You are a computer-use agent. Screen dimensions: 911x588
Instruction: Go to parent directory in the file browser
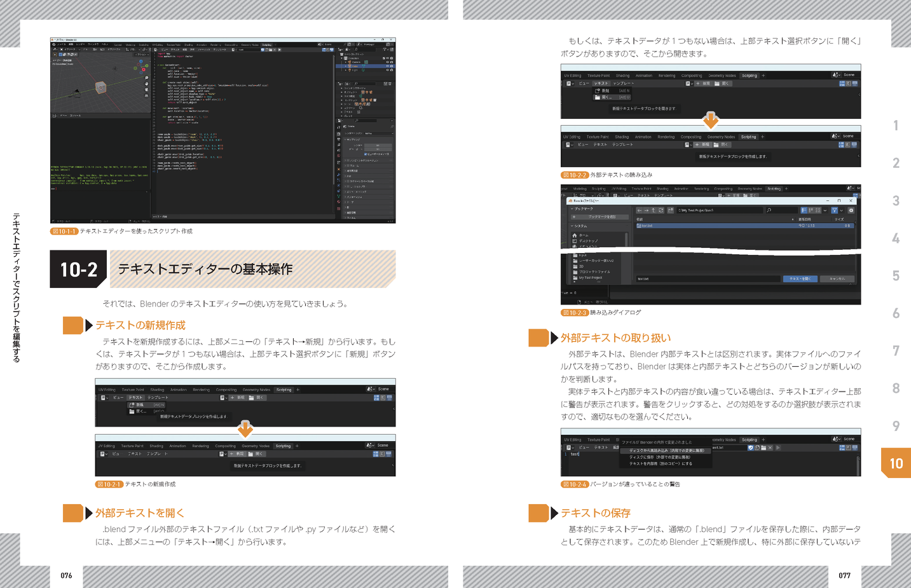pos(654,210)
